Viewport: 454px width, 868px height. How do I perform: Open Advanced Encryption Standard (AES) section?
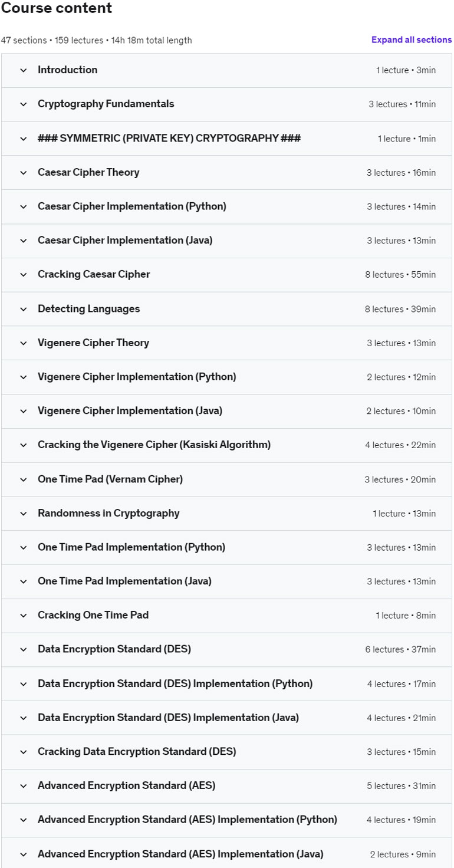pos(227,786)
